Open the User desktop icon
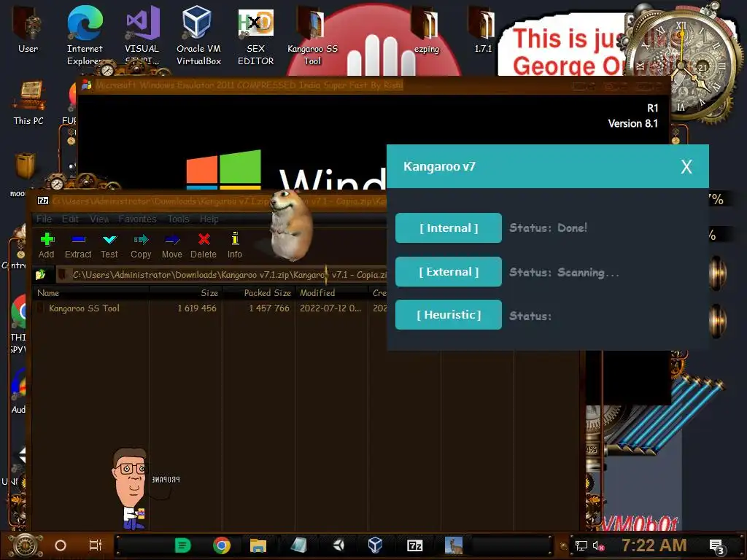747x560 pixels. 28,29
